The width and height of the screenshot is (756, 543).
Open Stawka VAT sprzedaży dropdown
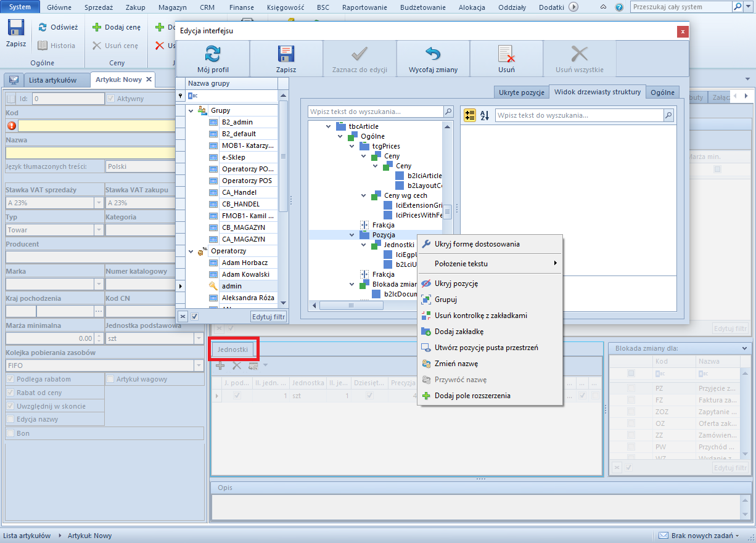pos(99,203)
